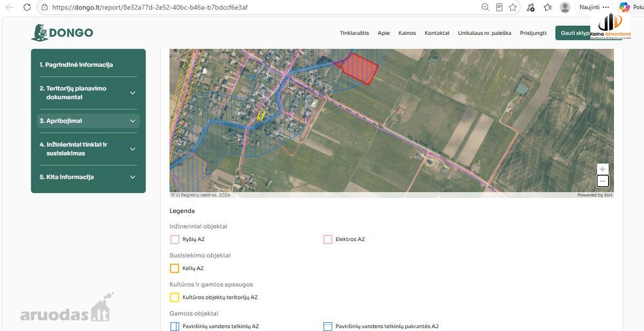Expand the Teritorijų planavimo dokumentai section
This screenshot has height=331, width=644.
tap(133, 93)
